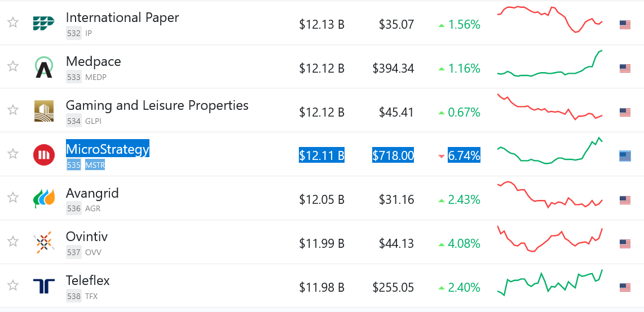Image resolution: width=644 pixels, height=312 pixels.
Task: Open the Gaming and Leisure Properties link
Action: coord(157,105)
